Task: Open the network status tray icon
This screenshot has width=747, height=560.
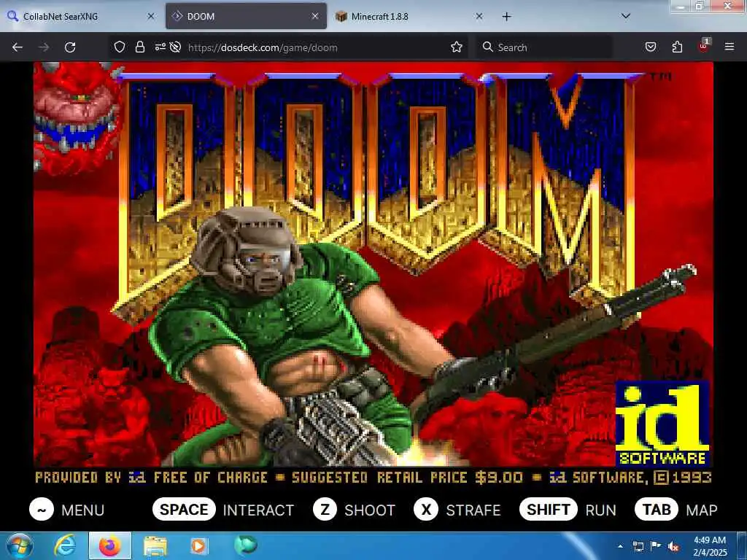Action: point(638,546)
